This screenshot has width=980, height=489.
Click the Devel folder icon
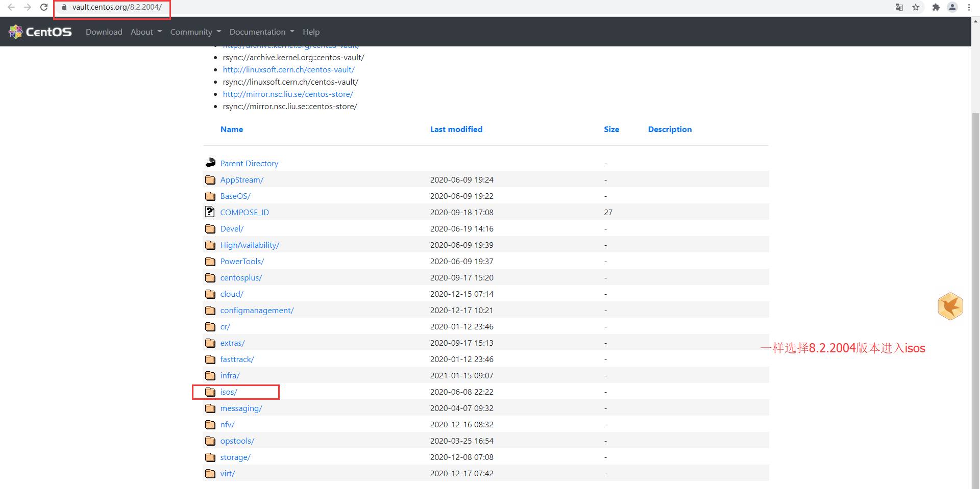click(210, 228)
